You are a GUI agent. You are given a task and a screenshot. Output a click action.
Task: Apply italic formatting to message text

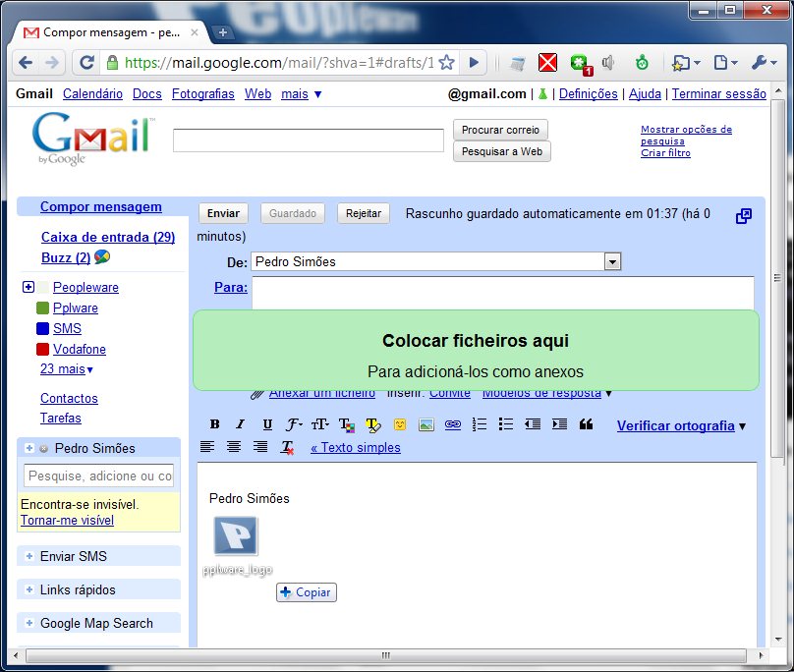pyautogui.click(x=241, y=424)
